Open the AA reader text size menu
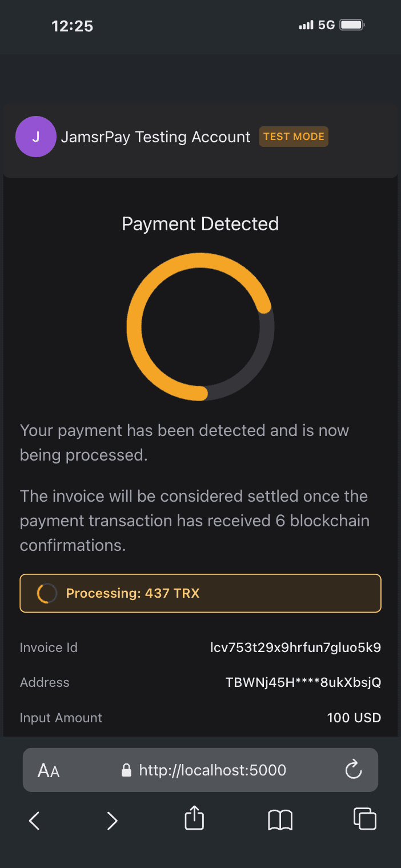 [49, 771]
